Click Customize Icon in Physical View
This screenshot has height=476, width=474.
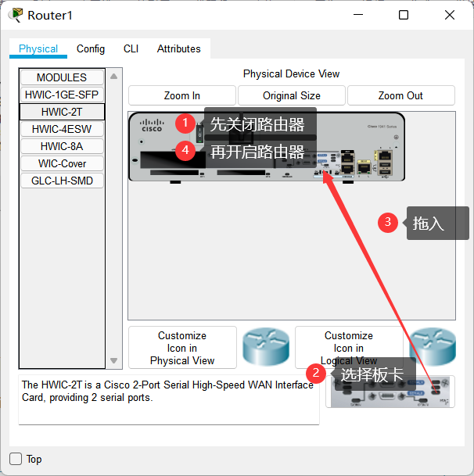(182, 348)
